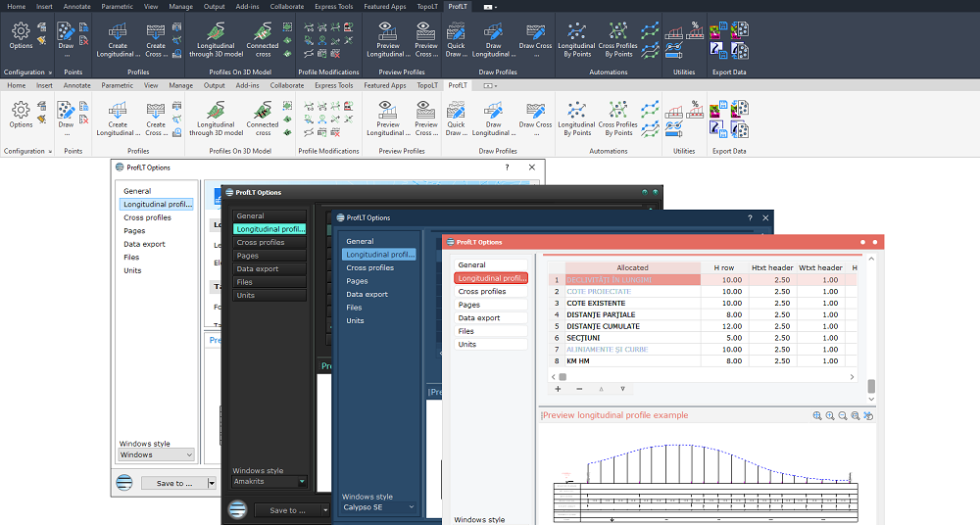Click the blue pan icon in preview toolbar
The image size is (980, 525).
tap(868, 415)
